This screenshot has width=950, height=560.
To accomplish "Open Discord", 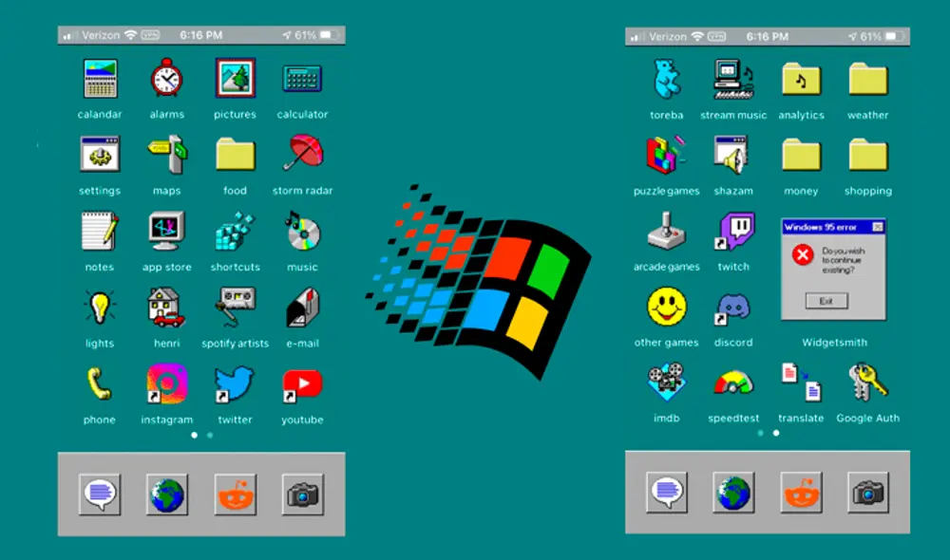I will [733, 308].
